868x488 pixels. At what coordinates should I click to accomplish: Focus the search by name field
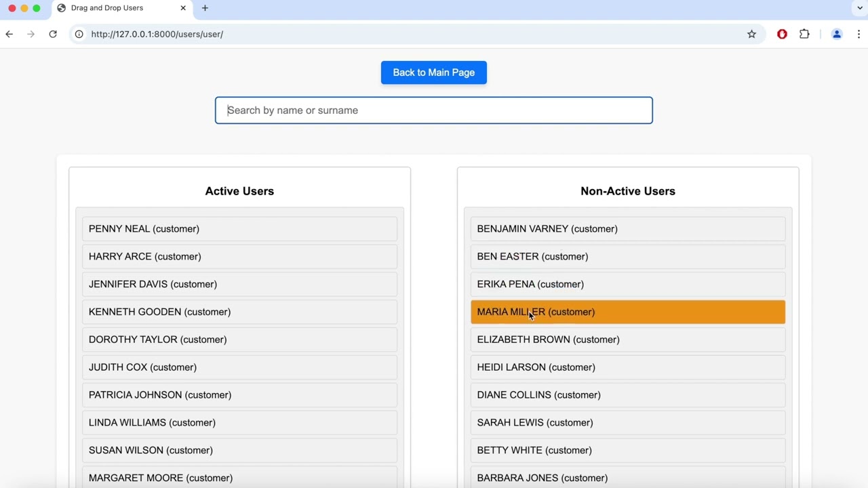[434, 110]
